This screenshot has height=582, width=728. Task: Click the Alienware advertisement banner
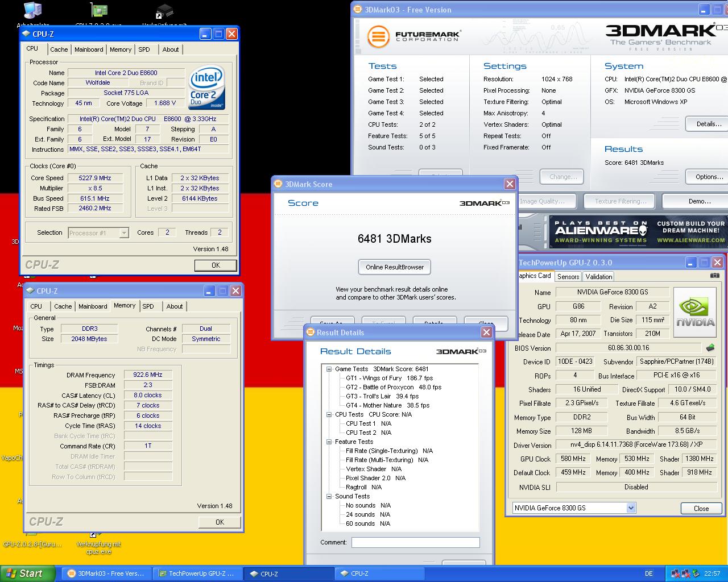(x=639, y=232)
